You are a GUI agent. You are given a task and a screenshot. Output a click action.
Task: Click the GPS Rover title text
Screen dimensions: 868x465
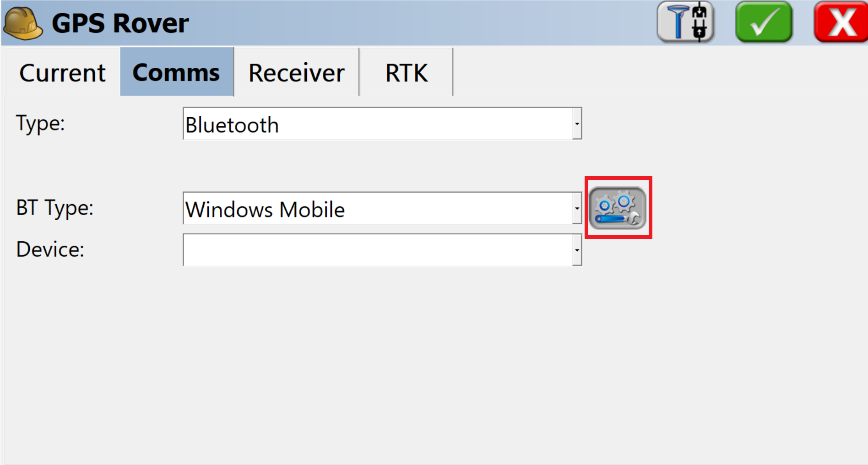coord(120,23)
